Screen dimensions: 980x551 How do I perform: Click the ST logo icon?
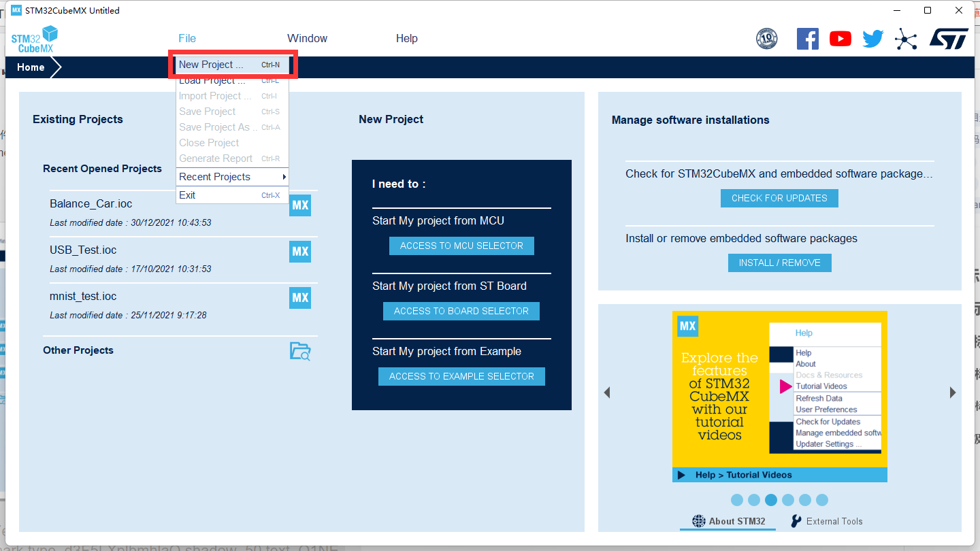pyautogui.click(x=949, y=39)
